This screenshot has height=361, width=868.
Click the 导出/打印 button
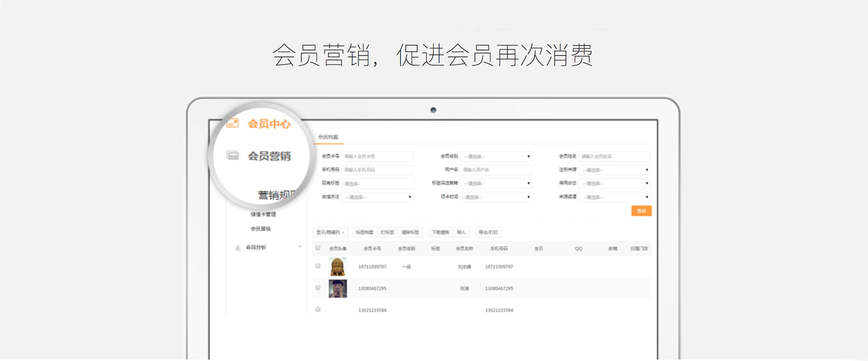(488, 233)
